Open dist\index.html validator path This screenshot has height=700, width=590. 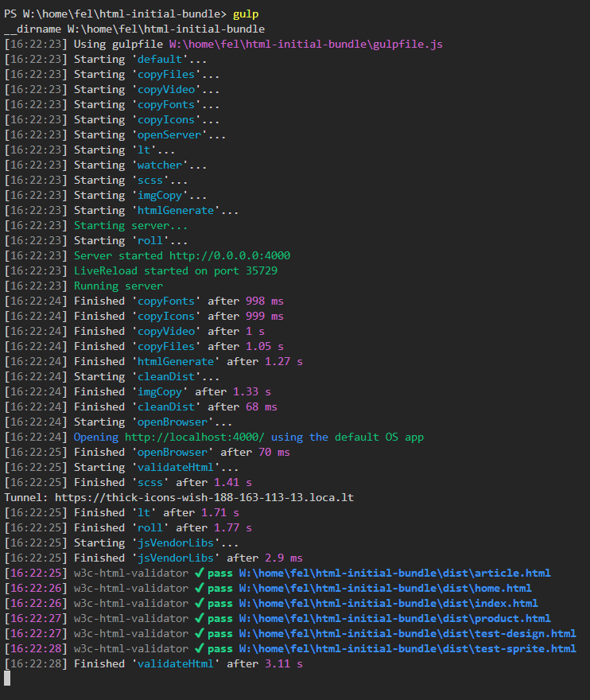click(x=388, y=604)
